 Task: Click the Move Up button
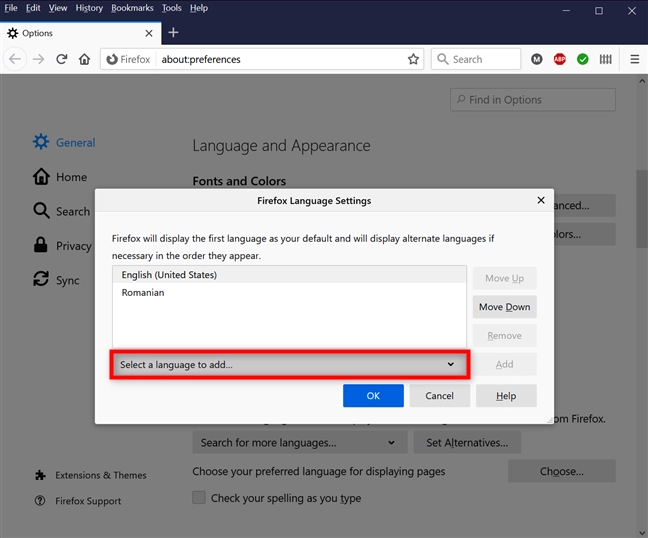pyautogui.click(x=505, y=278)
